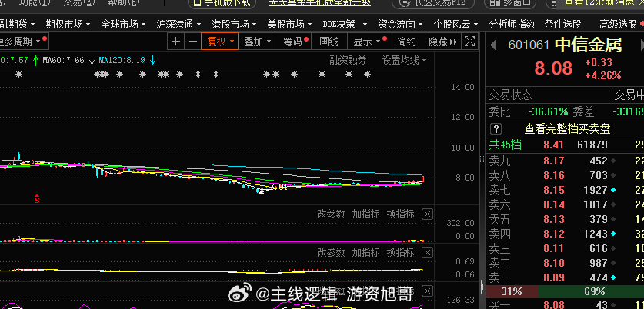
Task: Open the DDE决策 menu
Action: pyautogui.click(x=345, y=24)
